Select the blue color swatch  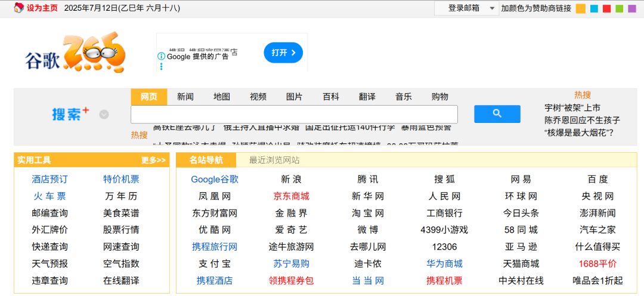coord(594,8)
